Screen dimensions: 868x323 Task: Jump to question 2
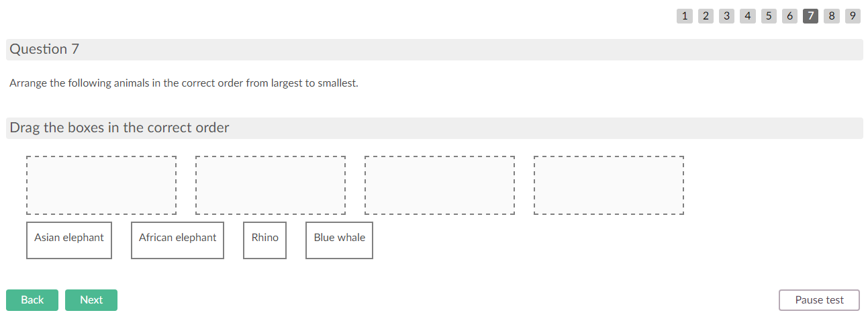point(706,16)
